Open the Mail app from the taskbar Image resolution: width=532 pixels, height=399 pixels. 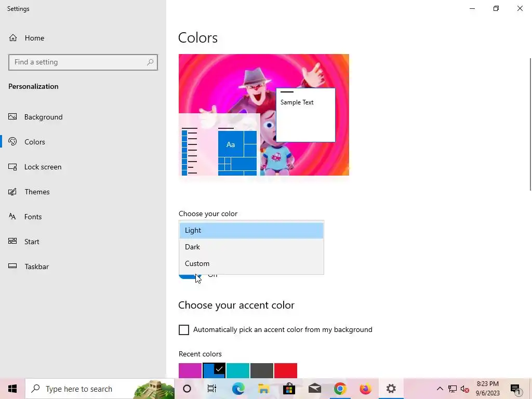click(314, 389)
